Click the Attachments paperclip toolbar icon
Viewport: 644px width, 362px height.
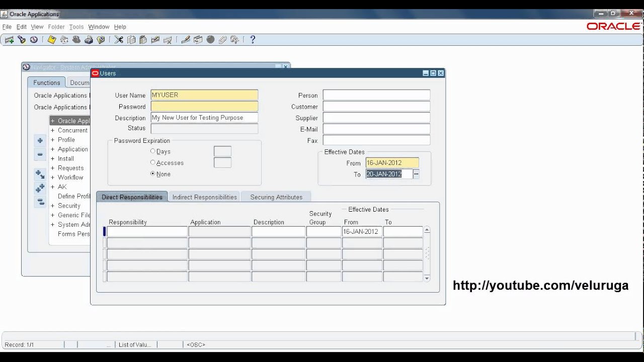coord(223,40)
